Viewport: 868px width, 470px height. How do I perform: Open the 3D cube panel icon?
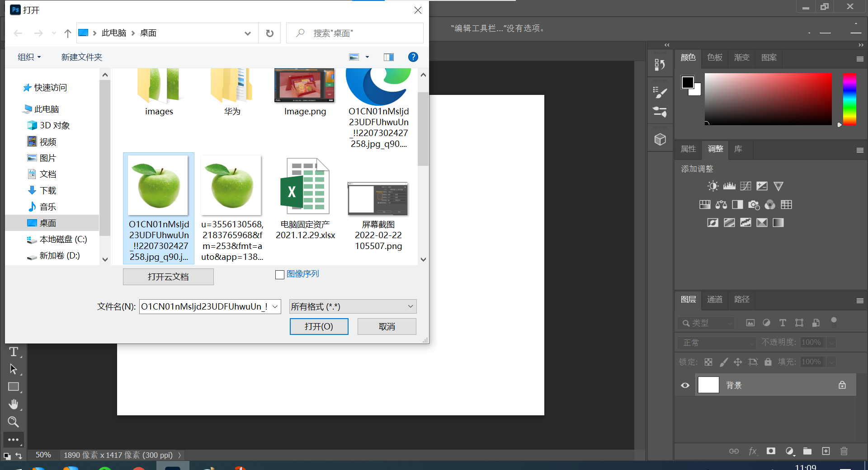tap(660, 140)
